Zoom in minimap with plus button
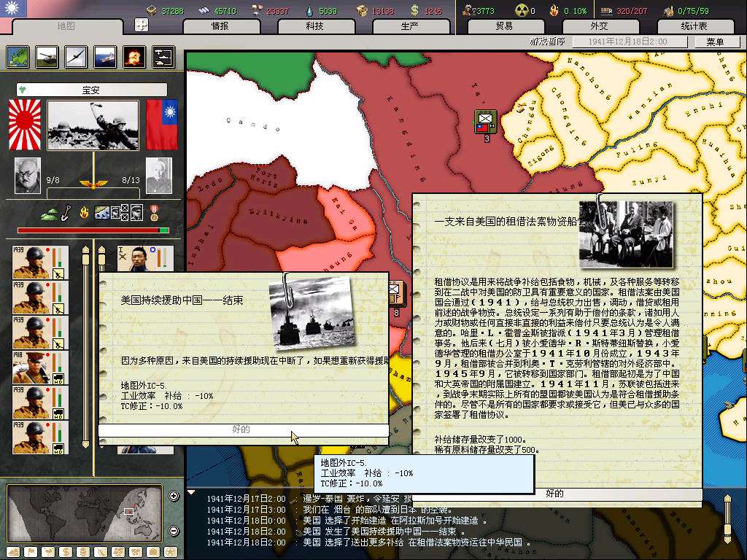 pyautogui.click(x=174, y=496)
